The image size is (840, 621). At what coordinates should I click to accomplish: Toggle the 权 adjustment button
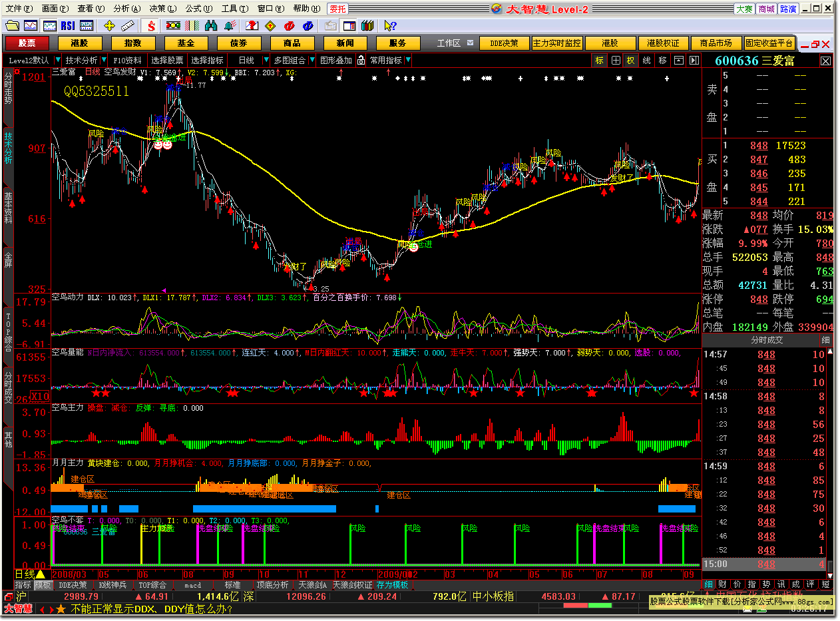(x=631, y=60)
